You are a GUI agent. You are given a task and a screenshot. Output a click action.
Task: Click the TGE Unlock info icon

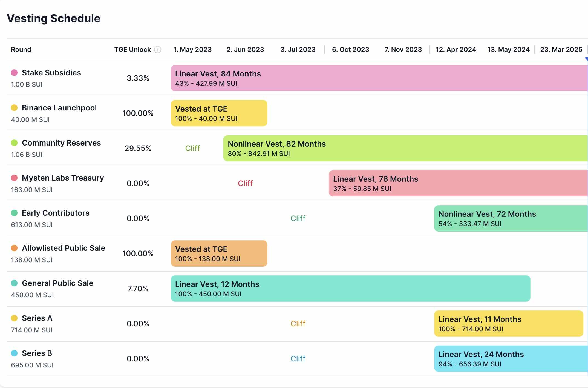158,50
